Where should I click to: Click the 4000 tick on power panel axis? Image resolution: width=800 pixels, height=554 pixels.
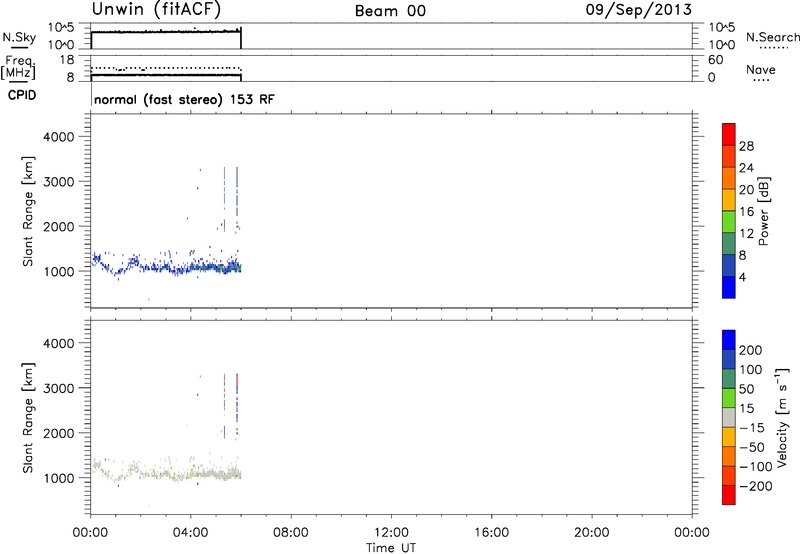tap(59, 137)
